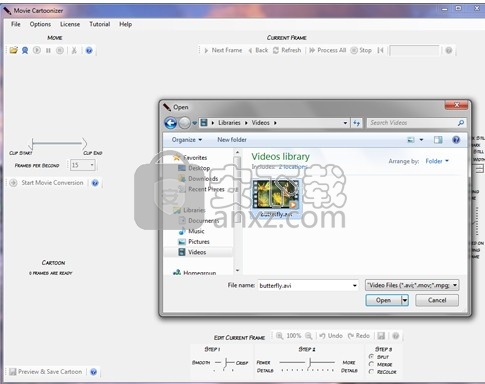Image resolution: width=485 pixels, height=384 pixels.
Task: Change view with the views icon
Action: pos(411,140)
